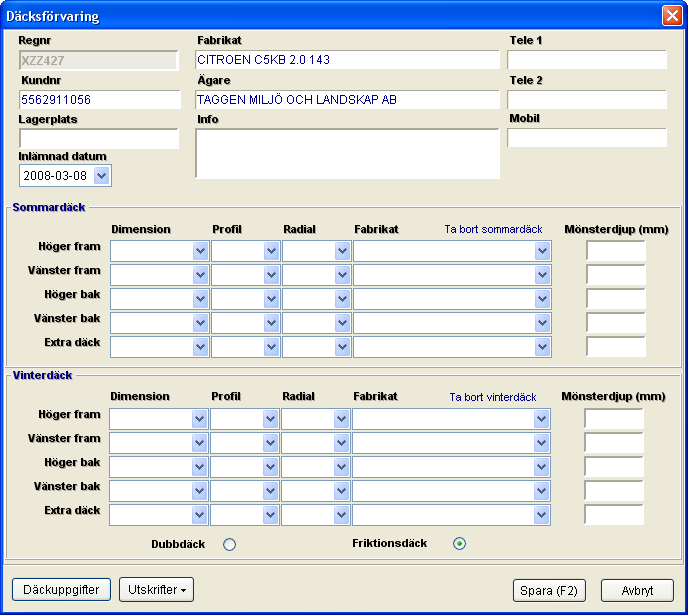Click Vinterdäck Höger fram Mönsterdjup field
The image size is (688, 615).
pyautogui.click(x=614, y=419)
